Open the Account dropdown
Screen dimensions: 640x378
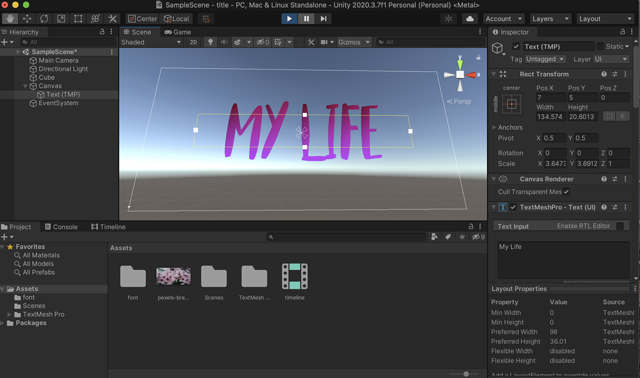click(x=504, y=19)
